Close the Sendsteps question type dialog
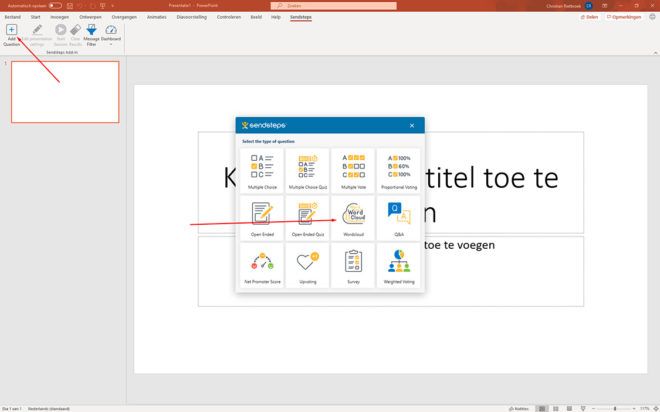The height and width of the screenshot is (412, 660). [412, 125]
